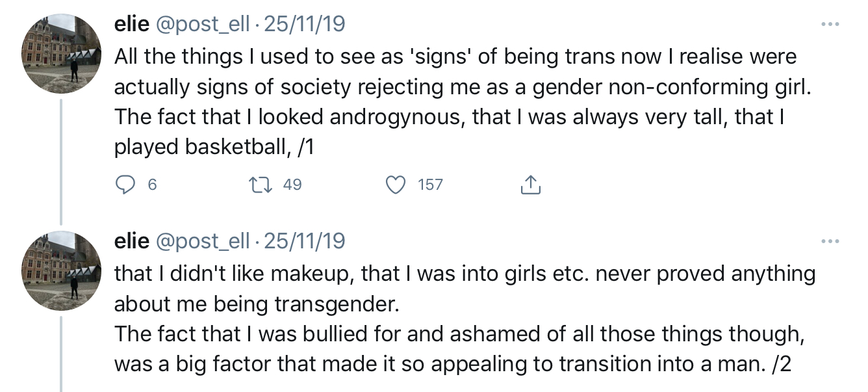Screen dimensions: 868x392
Task: Like the first tweet with the heart
Action: click(x=395, y=185)
